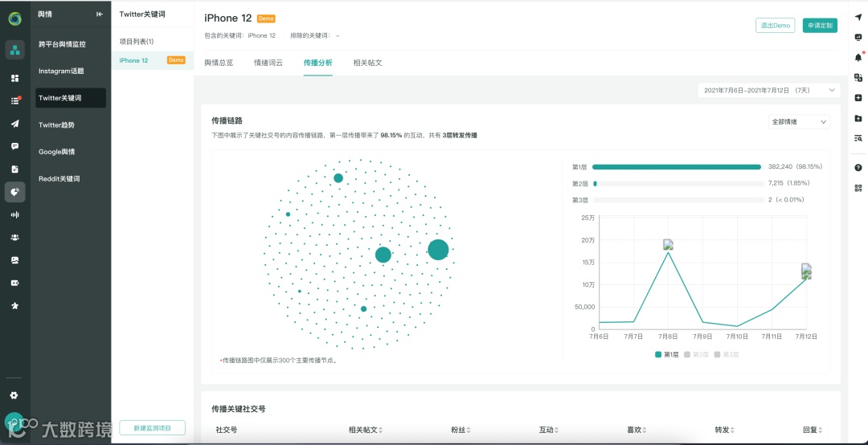The width and height of the screenshot is (868, 445).
Task: Open the video camera icon
Action: point(15,283)
